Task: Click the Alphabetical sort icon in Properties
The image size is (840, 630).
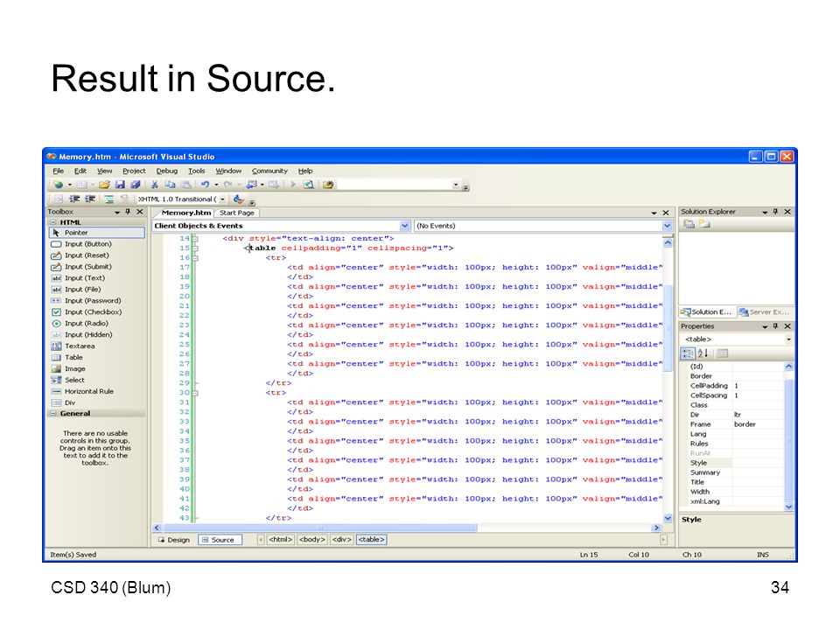Action: click(x=703, y=353)
